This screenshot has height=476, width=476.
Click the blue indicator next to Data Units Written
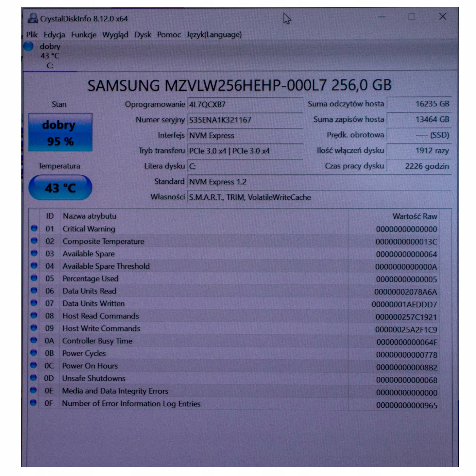(34, 303)
